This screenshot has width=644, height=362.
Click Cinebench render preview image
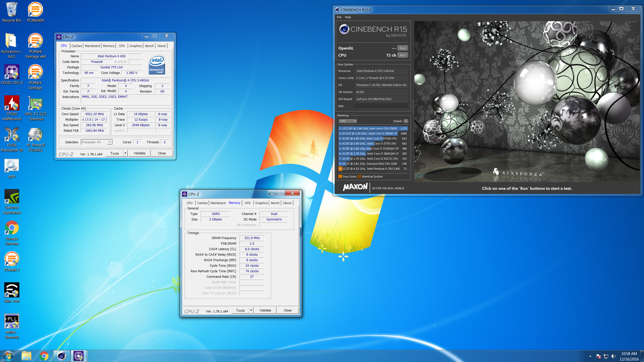coord(527,101)
